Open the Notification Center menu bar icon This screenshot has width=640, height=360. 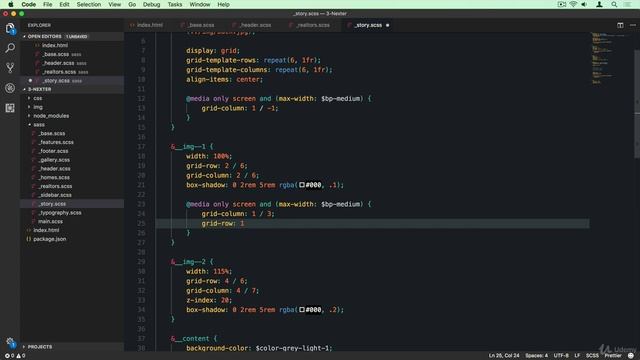click(x=627, y=4)
